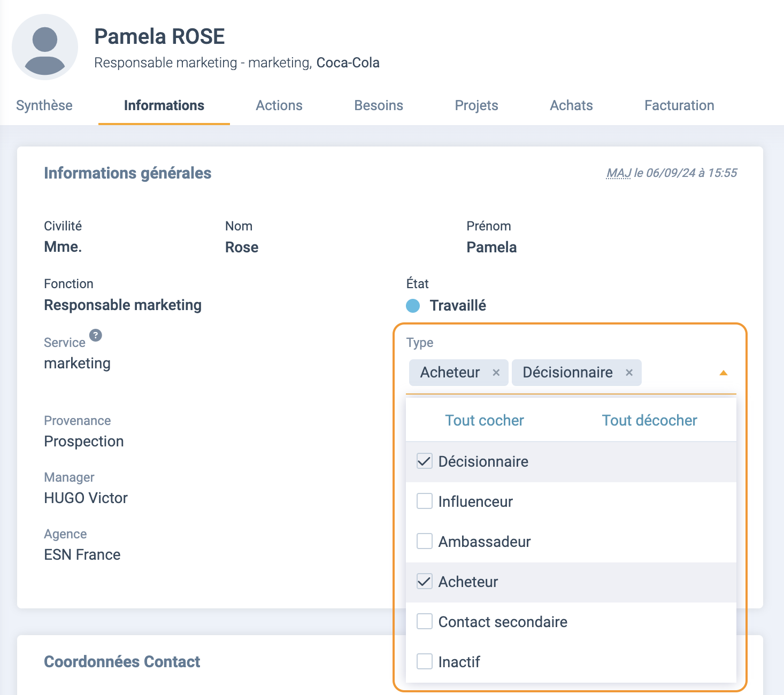Viewport: 784px width, 695px height.
Task: Check the Contact secondaire checkbox
Action: point(425,622)
